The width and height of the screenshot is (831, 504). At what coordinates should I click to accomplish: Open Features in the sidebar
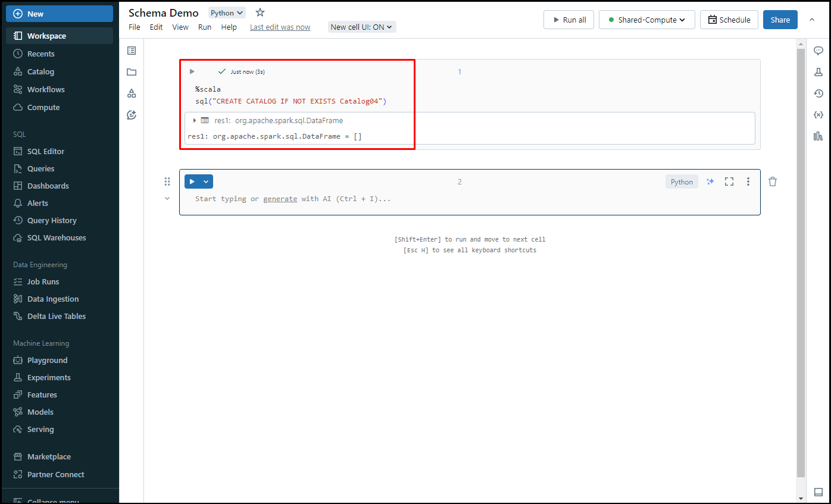click(60, 395)
